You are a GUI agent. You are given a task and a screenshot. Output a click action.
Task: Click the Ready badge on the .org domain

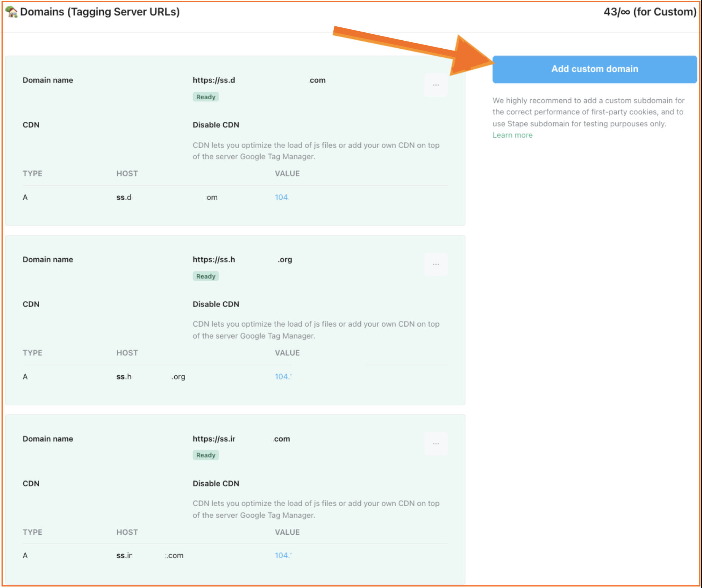(205, 276)
